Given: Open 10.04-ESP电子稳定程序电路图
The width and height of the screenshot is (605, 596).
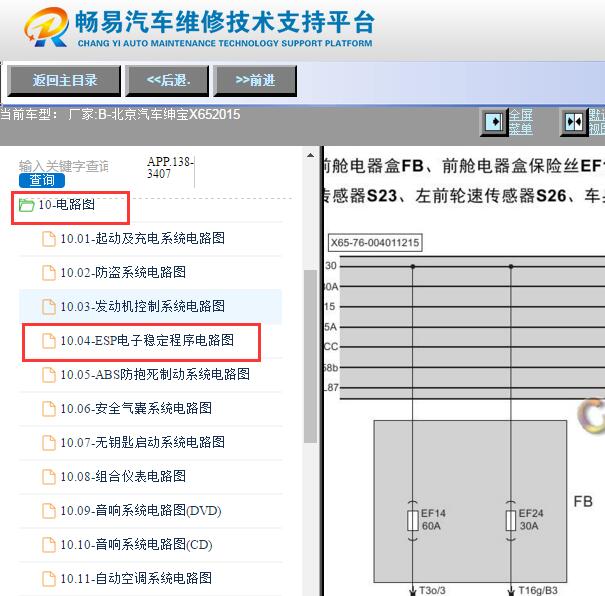Looking at the screenshot, I should coord(147,340).
